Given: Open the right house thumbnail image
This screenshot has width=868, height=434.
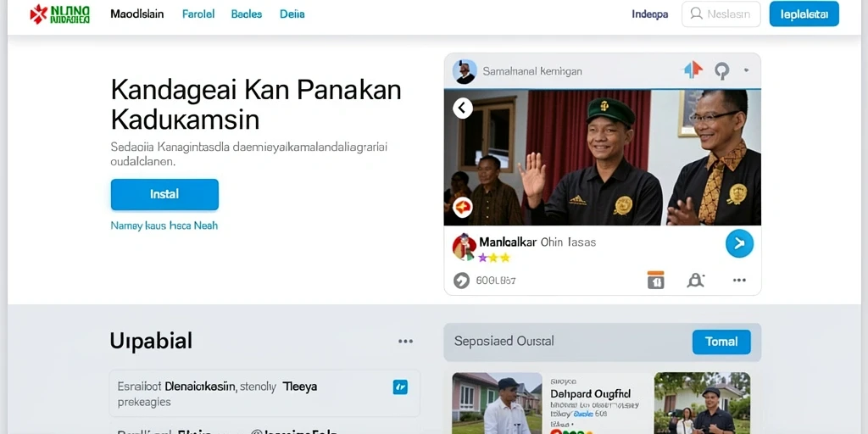Looking at the screenshot, I should 702,403.
